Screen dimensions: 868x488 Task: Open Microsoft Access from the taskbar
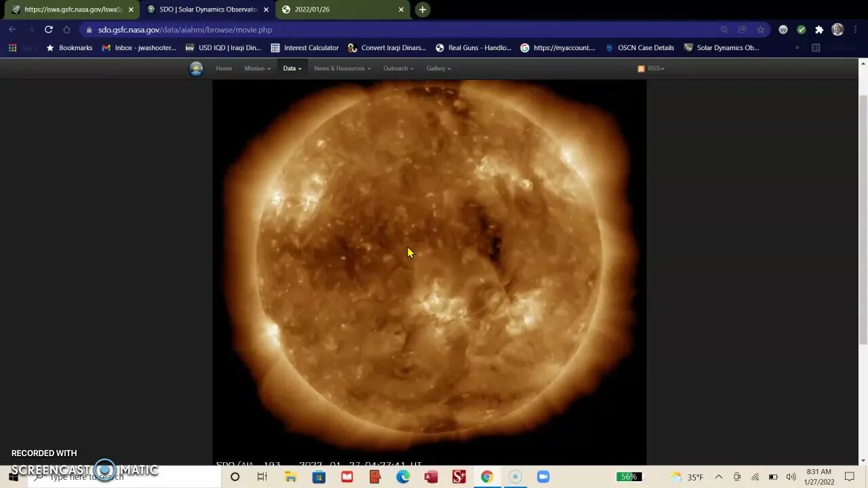click(x=431, y=477)
